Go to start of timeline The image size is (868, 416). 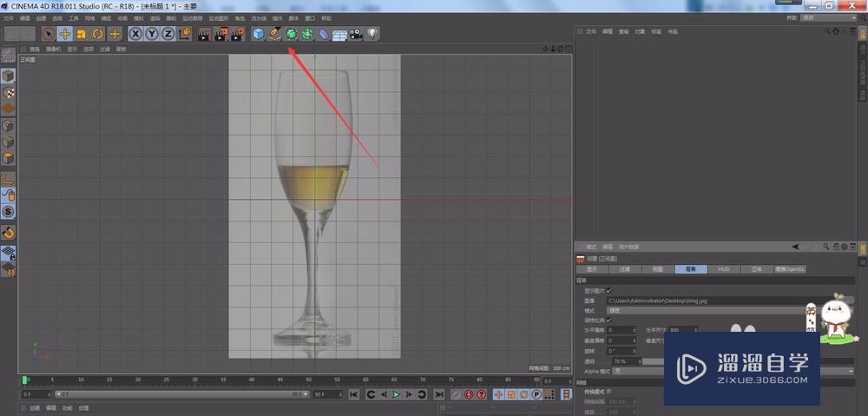[353, 394]
